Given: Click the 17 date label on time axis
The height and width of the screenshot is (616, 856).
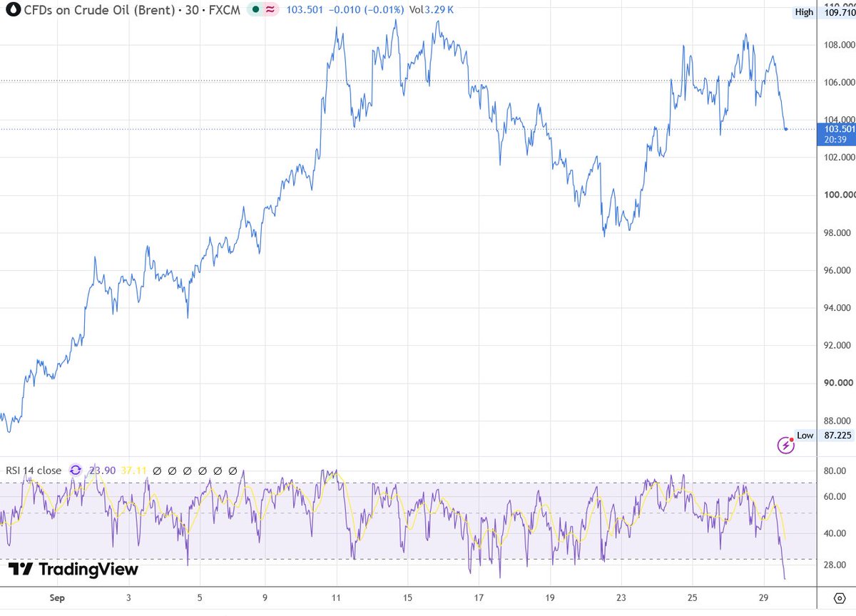Looking at the screenshot, I should (479, 597).
